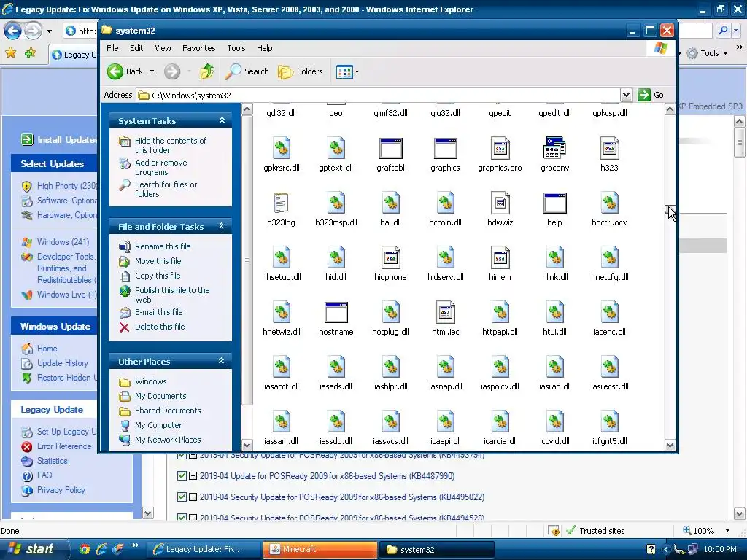Select the icfgnt5.dll file icon

609,422
